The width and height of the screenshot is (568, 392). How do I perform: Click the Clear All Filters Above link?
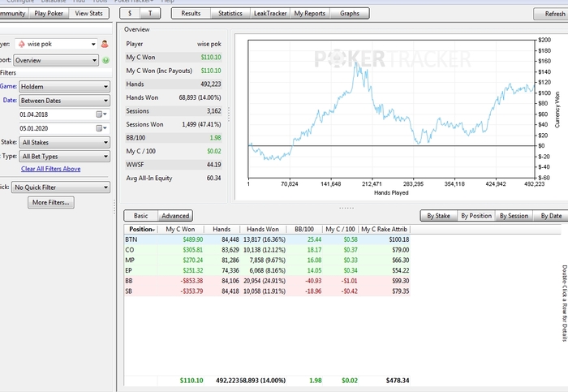[50, 169]
